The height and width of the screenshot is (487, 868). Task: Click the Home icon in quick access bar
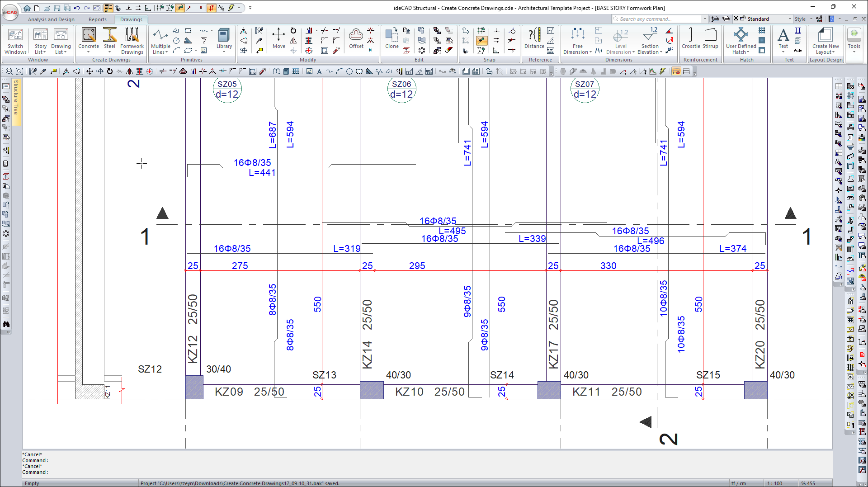(x=27, y=8)
